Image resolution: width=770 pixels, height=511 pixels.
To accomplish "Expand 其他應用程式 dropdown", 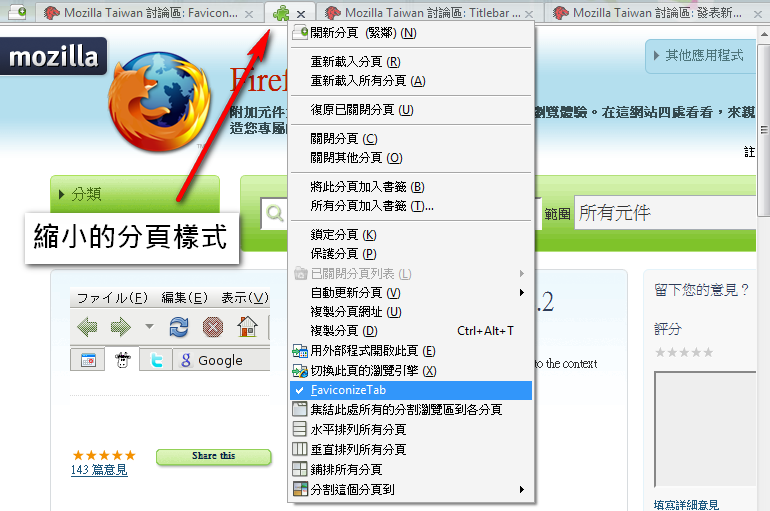I will tap(701, 56).
